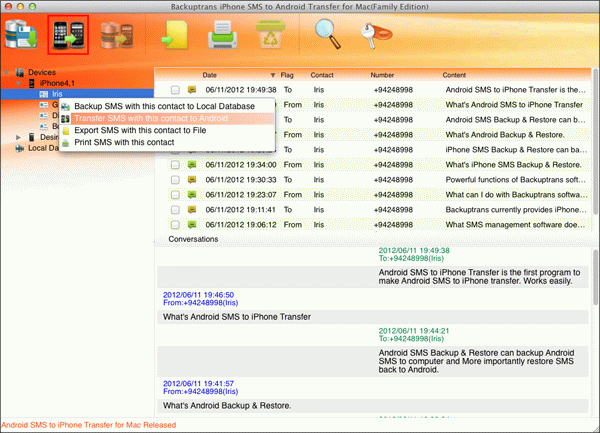Click the Flag column header
Image resolution: width=600 pixels, height=433 pixels.
point(287,75)
